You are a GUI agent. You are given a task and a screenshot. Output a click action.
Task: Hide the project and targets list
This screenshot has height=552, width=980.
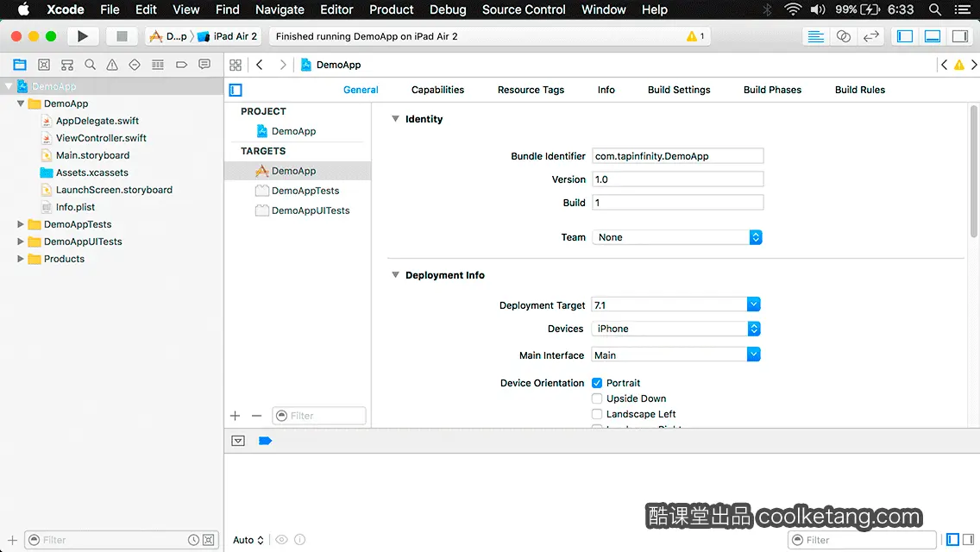(x=236, y=90)
